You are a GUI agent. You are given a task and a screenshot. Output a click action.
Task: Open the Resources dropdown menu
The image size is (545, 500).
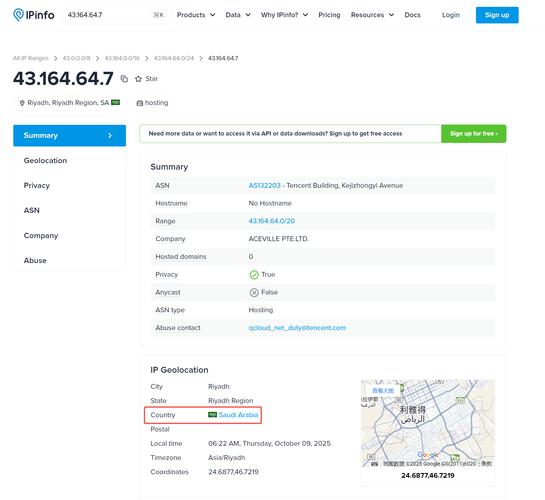coord(372,15)
